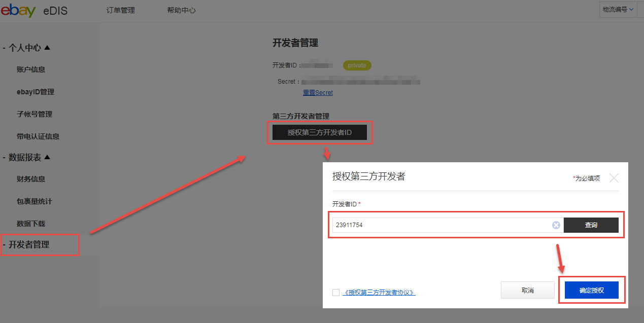This screenshot has height=323, width=644.
Task: Open 开发者管理 in the sidebar
Action: (x=29, y=244)
